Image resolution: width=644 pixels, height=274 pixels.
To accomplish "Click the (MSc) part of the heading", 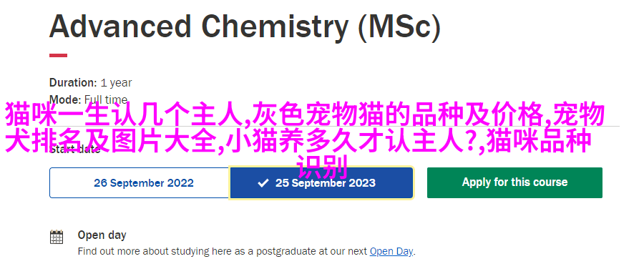I will click(399, 27).
